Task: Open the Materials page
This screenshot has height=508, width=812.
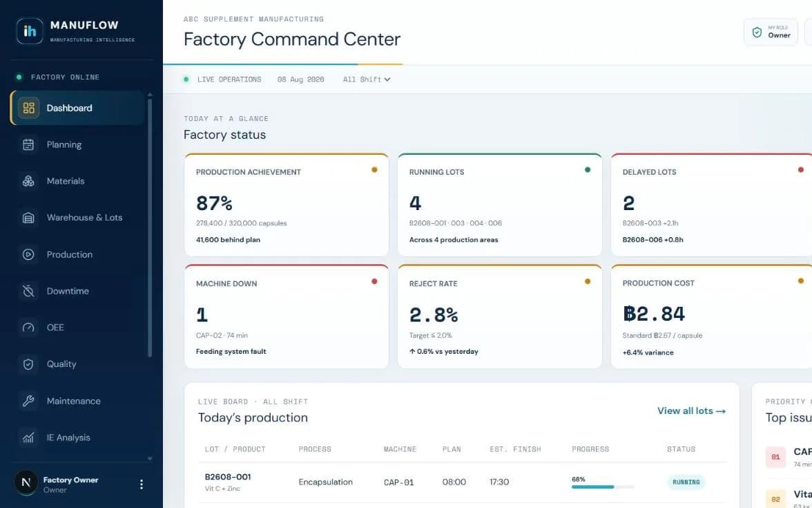Action: pyautogui.click(x=77, y=181)
